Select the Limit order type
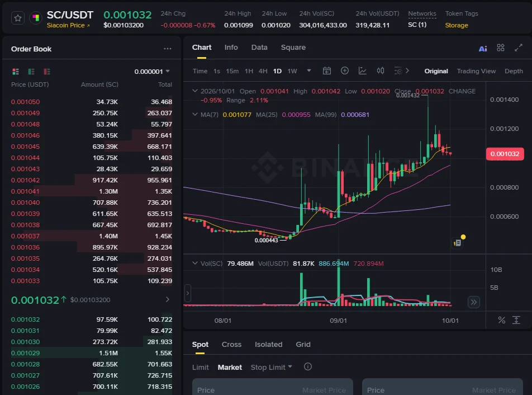This screenshot has height=395, width=532. (201, 368)
